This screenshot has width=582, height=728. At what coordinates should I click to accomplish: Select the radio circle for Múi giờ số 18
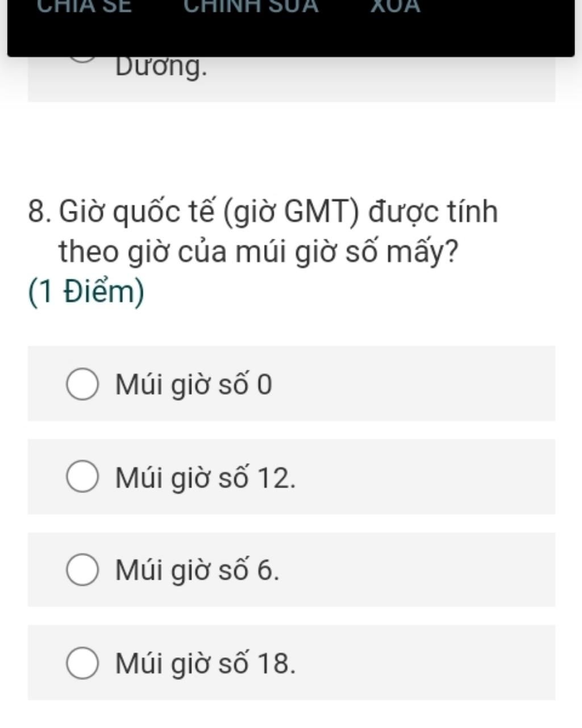(x=82, y=663)
